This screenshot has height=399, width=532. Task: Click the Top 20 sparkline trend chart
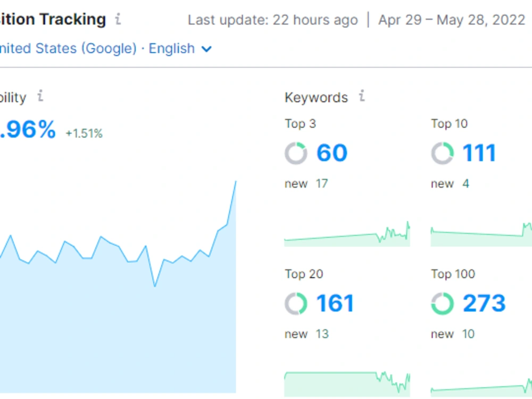(x=347, y=384)
